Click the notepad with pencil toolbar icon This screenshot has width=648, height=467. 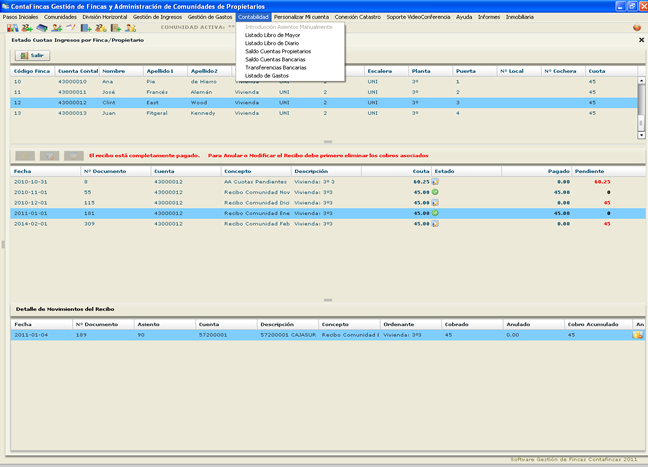[x=71, y=28]
